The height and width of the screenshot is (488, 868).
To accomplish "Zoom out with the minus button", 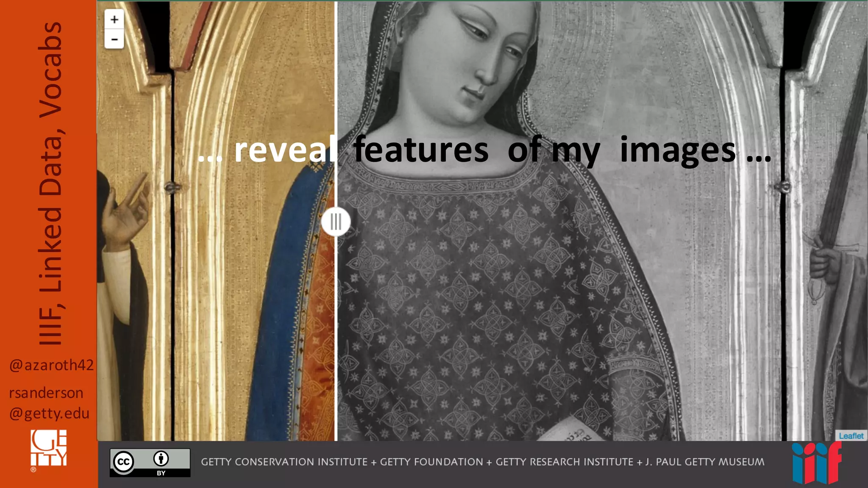I will pyautogui.click(x=114, y=39).
